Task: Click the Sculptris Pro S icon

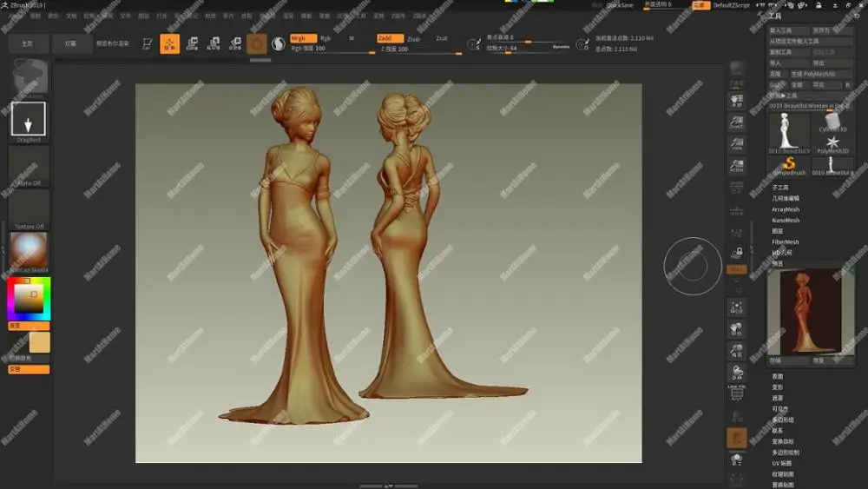Action: coord(279,43)
